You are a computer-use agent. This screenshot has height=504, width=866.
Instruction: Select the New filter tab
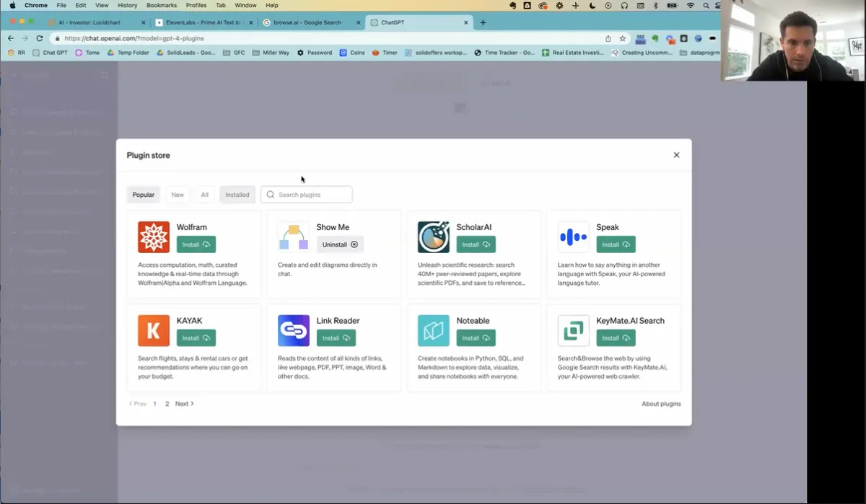point(178,195)
